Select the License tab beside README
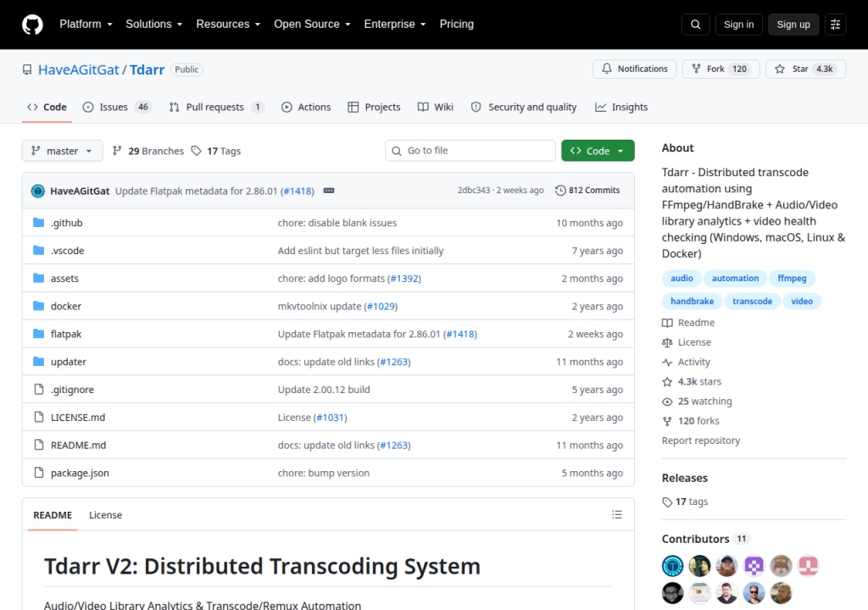 [x=106, y=515]
